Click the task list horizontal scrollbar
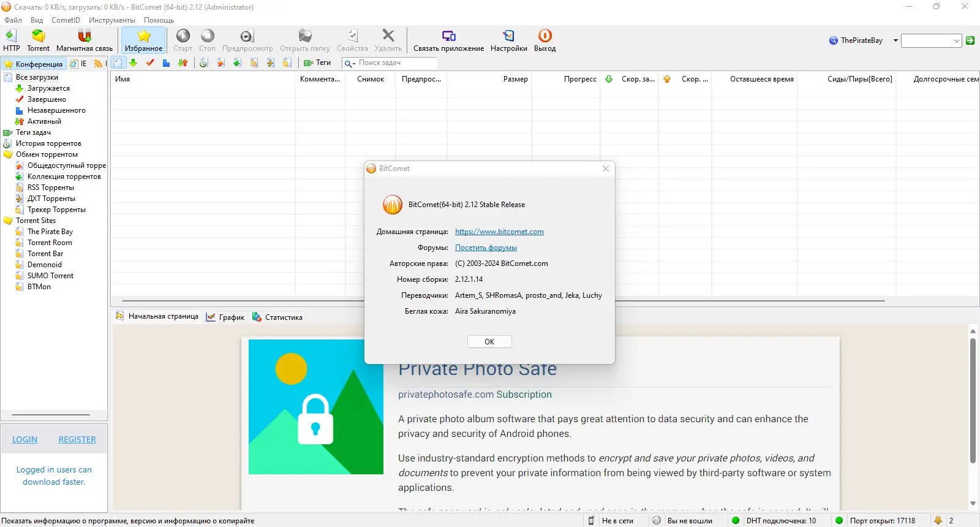Screen dimensions: 980x527 [503, 301]
